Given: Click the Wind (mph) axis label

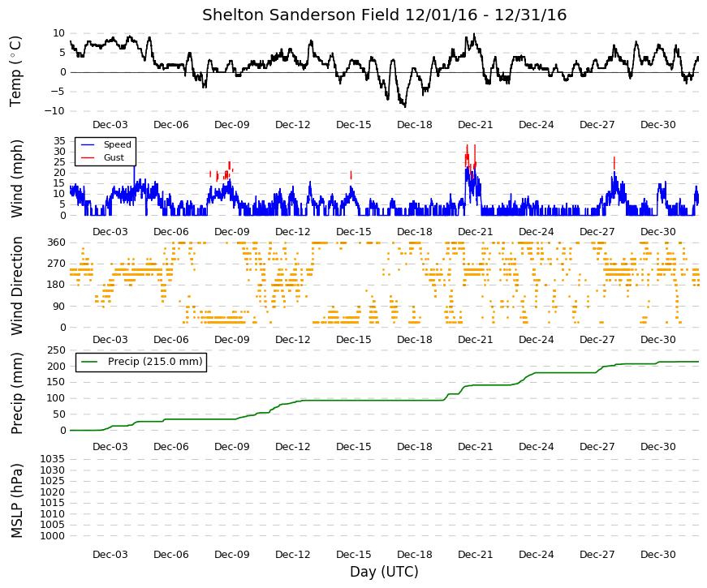Looking at the screenshot, I should pyautogui.click(x=16, y=178).
